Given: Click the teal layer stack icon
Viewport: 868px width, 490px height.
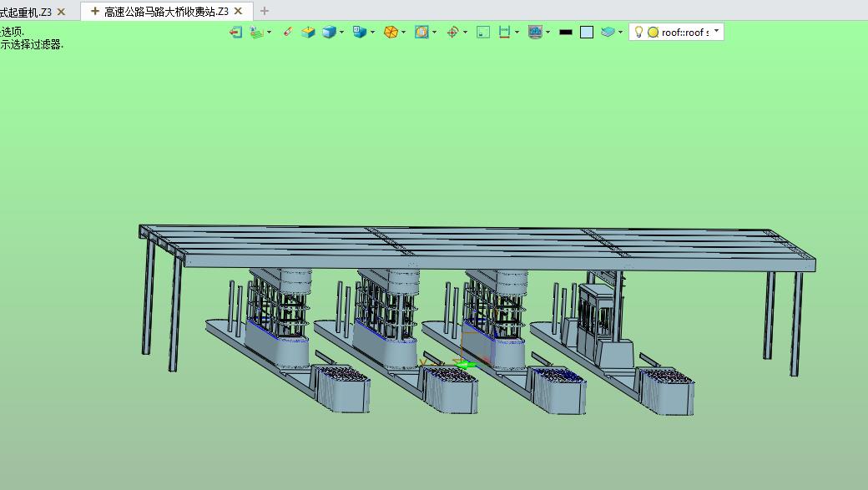Looking at the screenshot, I should click(x=608, y=32).
